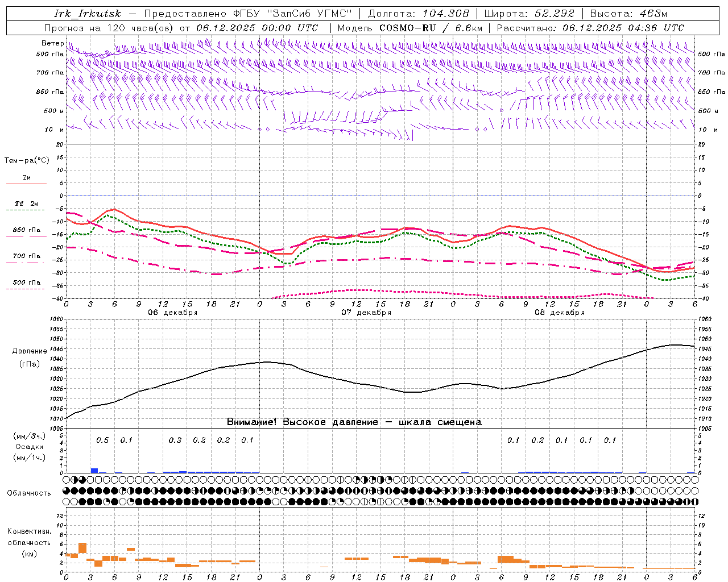Click the Irk_Irkutsk station title
Image resolution: width=728 pixels, height=582 pixels.
pos(88,14)
